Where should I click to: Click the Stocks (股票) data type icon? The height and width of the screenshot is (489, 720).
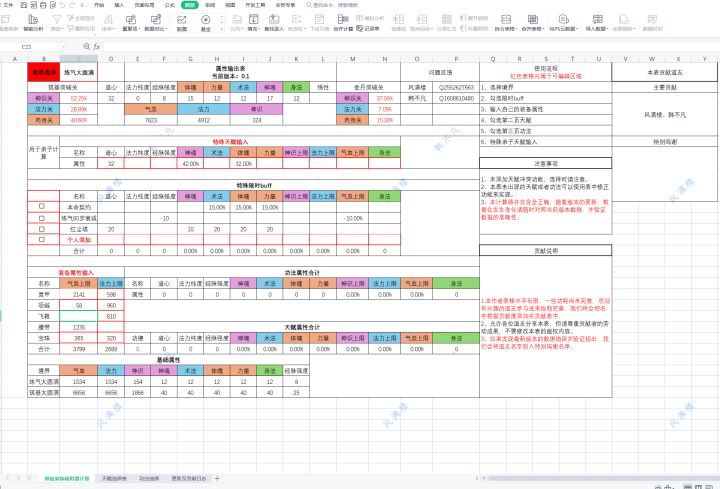[182, 22]
